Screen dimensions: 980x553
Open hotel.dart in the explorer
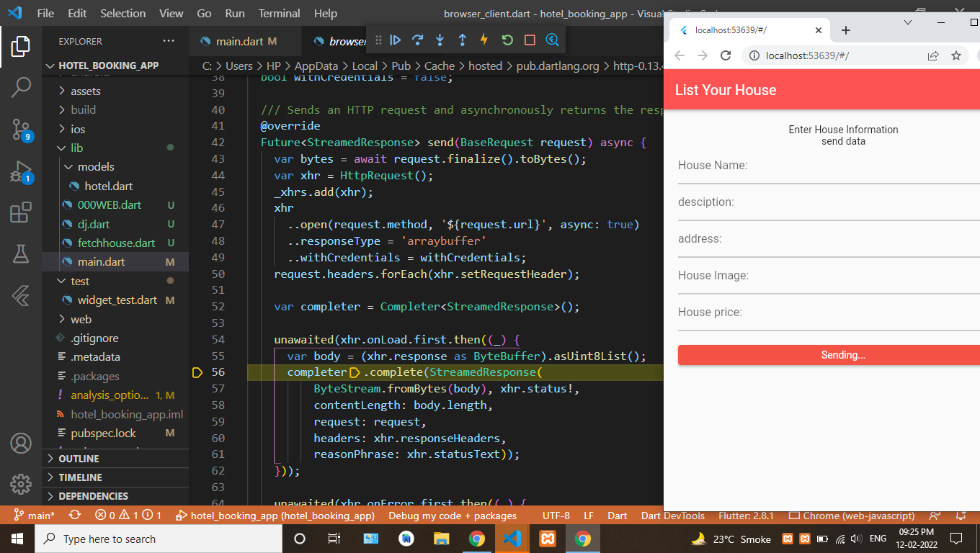pyautogui.click(x=109, y=186)
